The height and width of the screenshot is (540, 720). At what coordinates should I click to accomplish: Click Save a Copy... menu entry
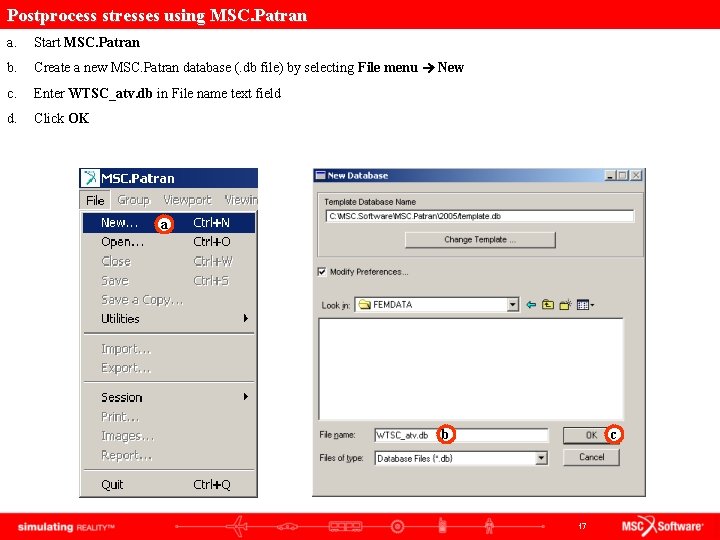click(x=169, y=300)
